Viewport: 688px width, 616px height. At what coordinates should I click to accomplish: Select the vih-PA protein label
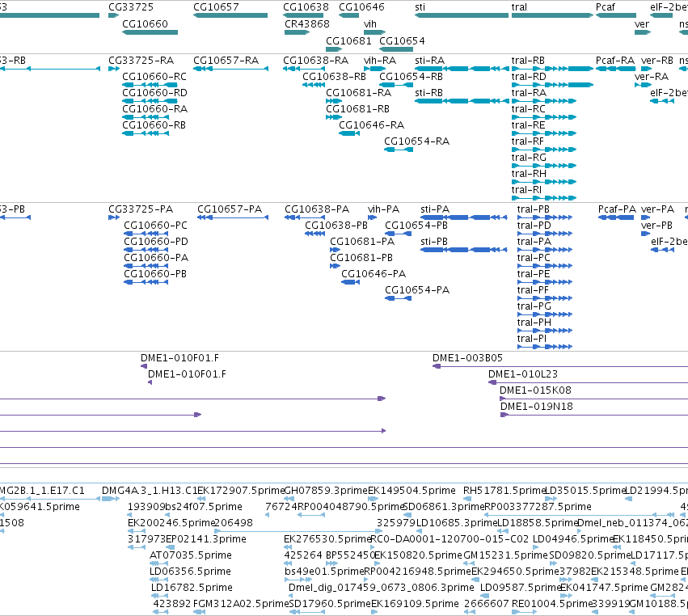click(383, 209)
